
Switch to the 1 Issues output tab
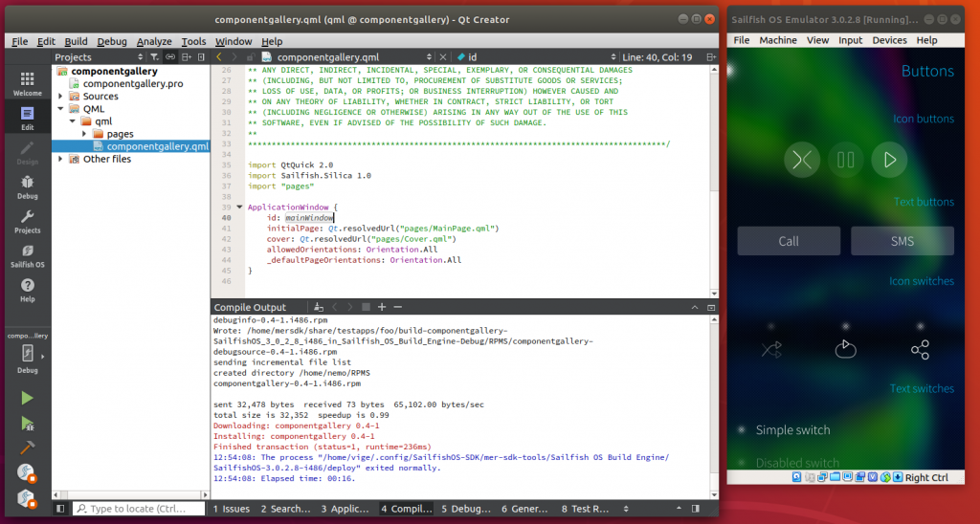[232, 509]
